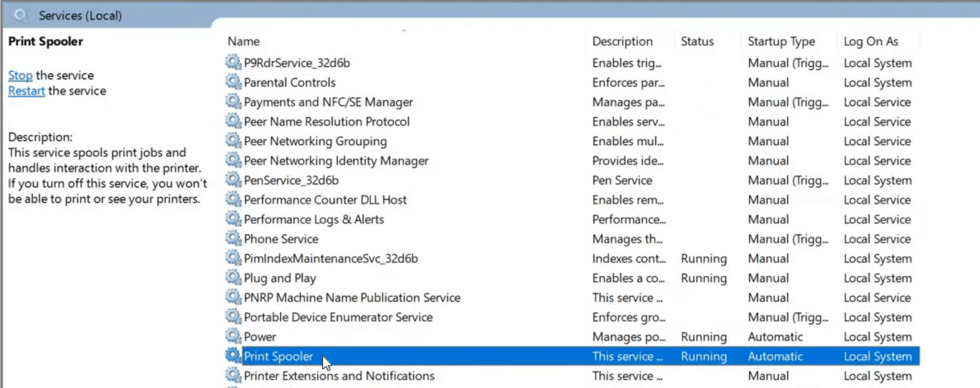Click the gear icon beside Parental Controls
This screenshot has width=980, height=388.
click(x=233, y=82)
